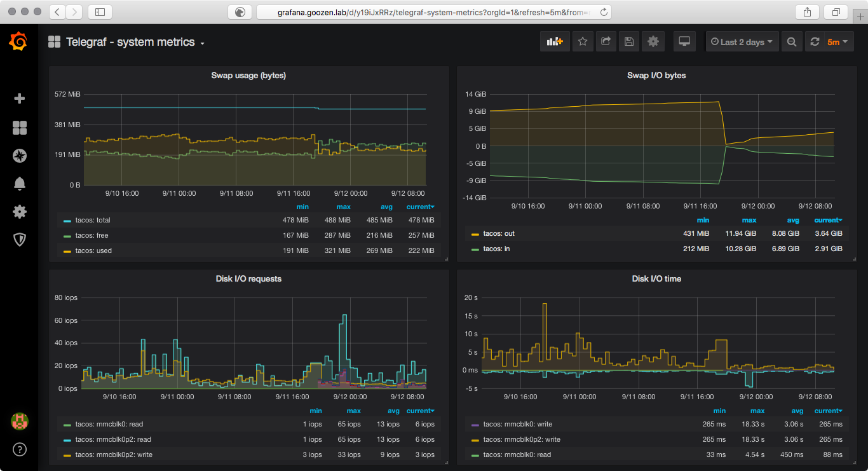
Task: Open the user avatar profile
Action: [19, 421]
